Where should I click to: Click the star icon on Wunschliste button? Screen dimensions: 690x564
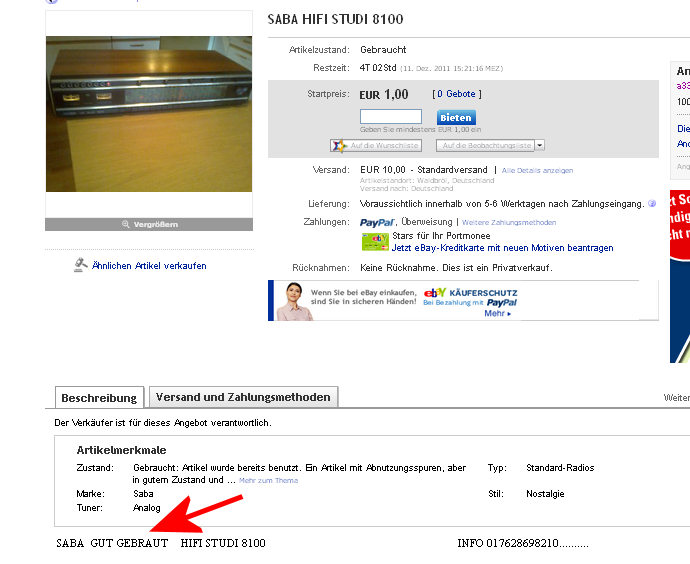tap(339, 146)
